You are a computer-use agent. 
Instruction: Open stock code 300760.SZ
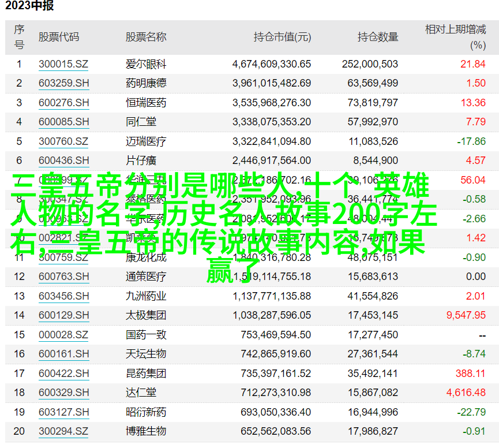[63, 141]
